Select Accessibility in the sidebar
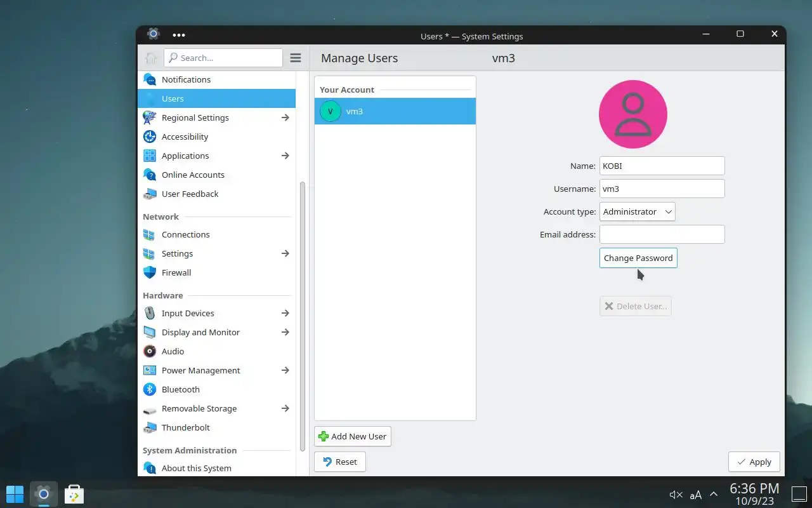Viewport: 812px width, 508px height. pos(216,137)
